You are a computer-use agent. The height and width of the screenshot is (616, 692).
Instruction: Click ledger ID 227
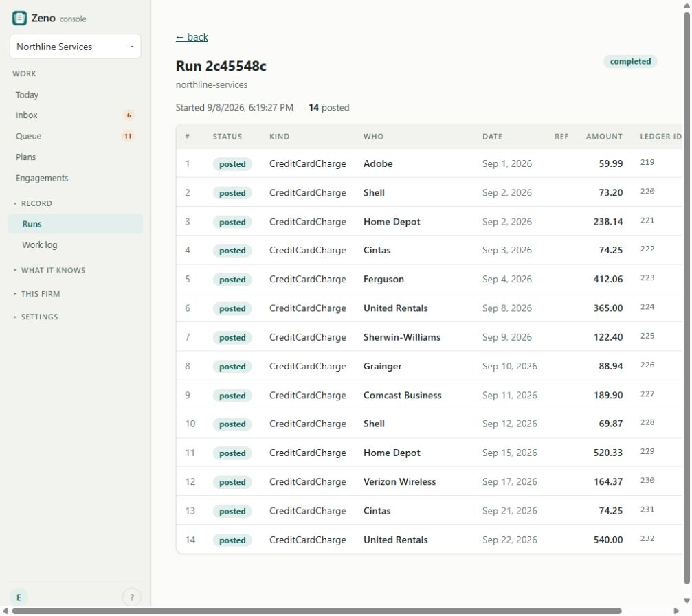(x=647, y=394)
